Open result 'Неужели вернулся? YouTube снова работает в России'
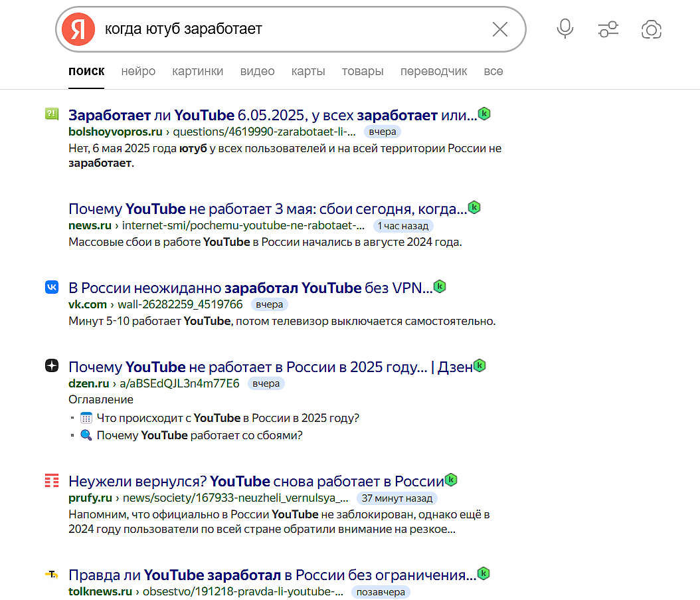Screen dimensions: 700x600 [x=256, y=482]
